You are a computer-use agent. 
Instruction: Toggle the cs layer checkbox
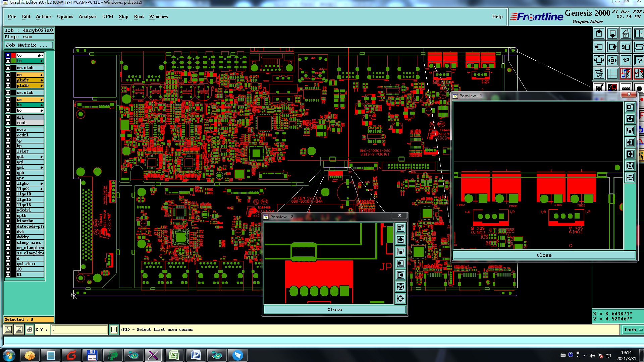tap(8, 75)
